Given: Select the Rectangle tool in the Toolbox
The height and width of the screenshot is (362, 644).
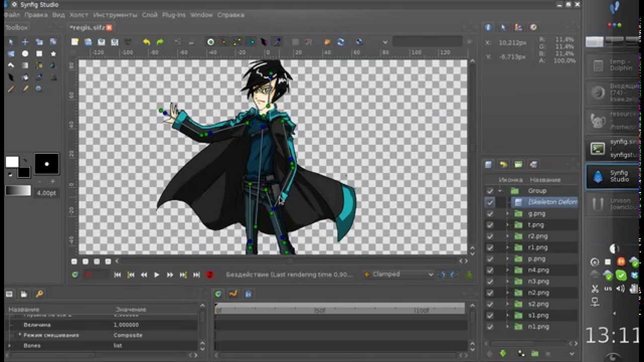Looking at the screenshot, I should [x=39, y=53].
